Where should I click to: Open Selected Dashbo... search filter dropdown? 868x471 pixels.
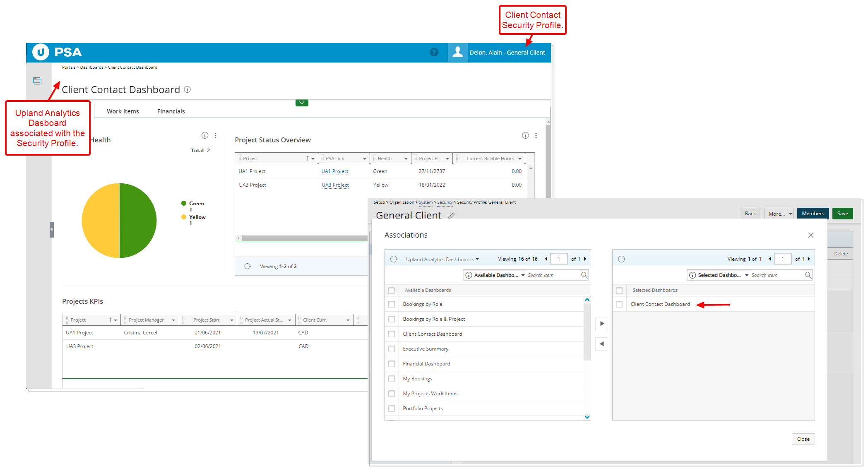click(747, 275)
